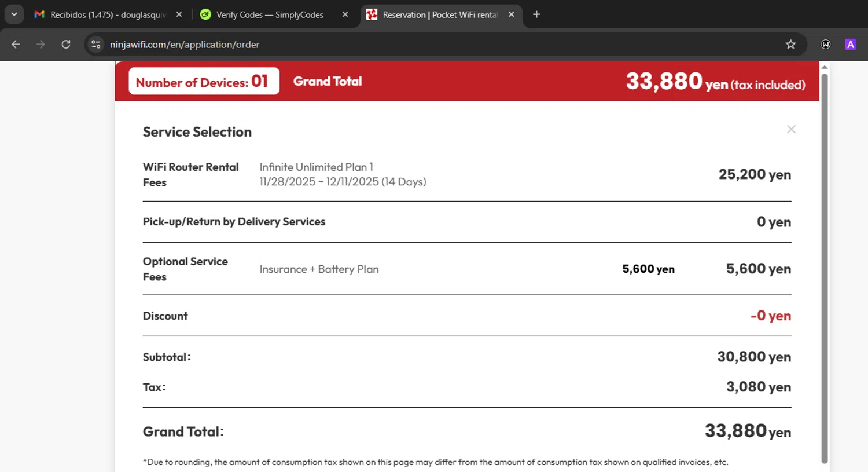This screenshot has width=868, height=472.
Task: Click the 'Discount' row label
Action: (x=165, y=316)
